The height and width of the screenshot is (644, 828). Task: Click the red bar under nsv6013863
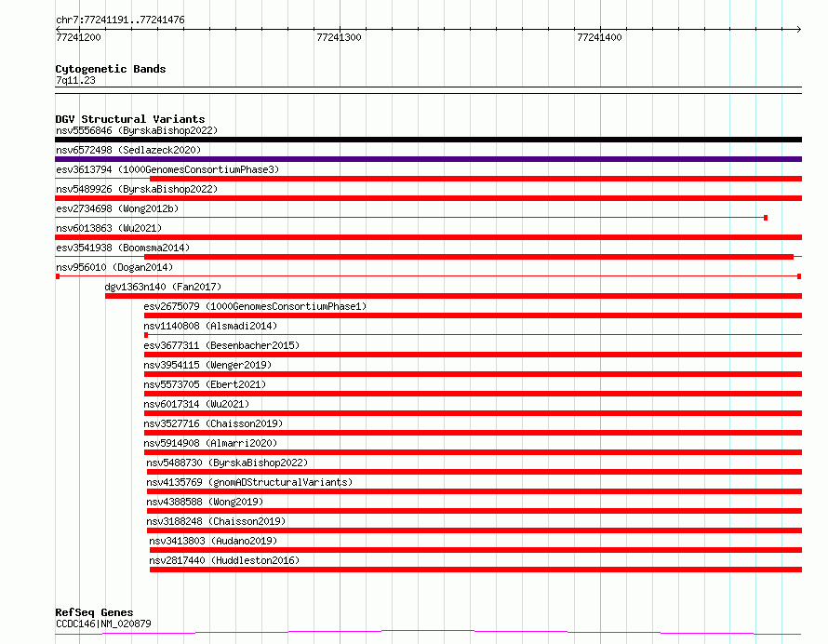428,237
